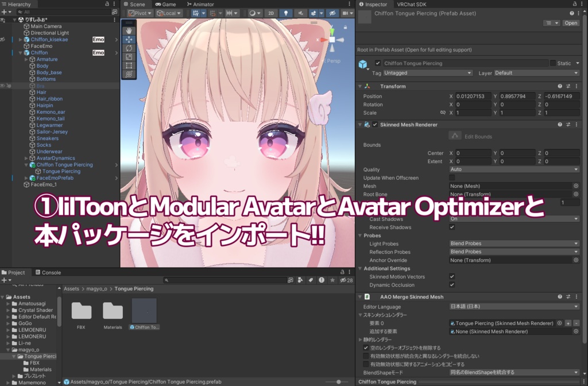Lock the Inspector panel
This screenshot has height=386, width=588.
[574, 4]
